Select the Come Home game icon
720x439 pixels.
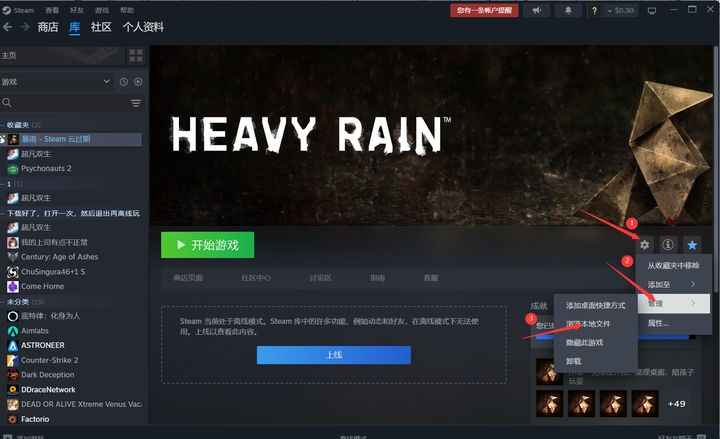pyautogui.click(x=13, y=287)
